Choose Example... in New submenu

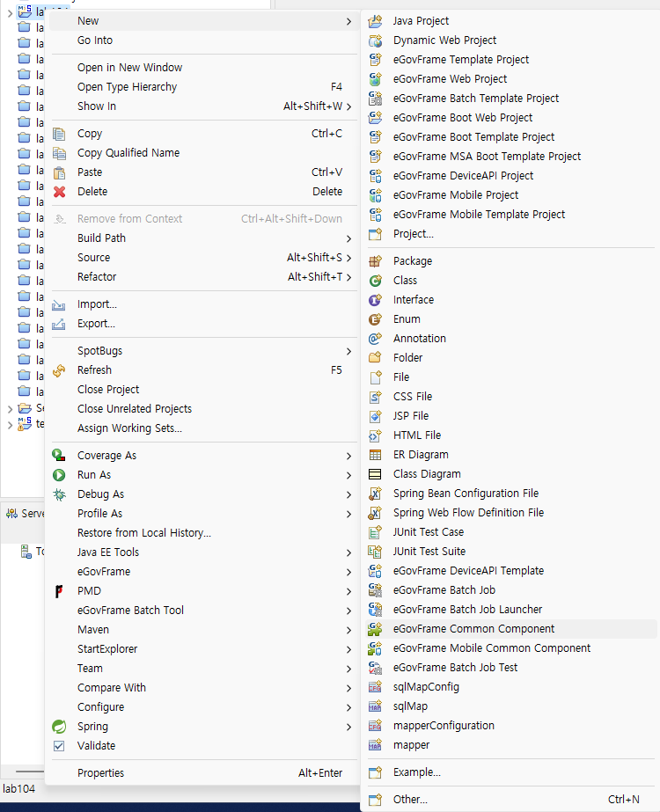click(416, 772)
